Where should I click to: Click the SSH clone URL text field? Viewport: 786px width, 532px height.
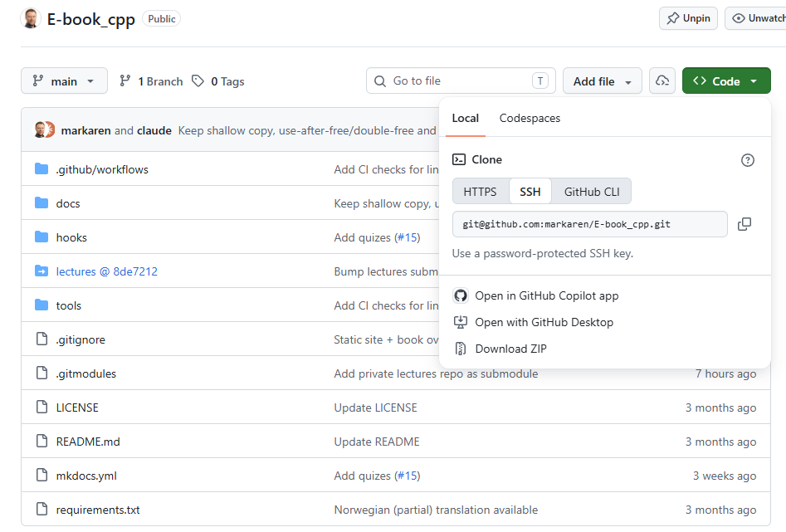pyautogui.click(x=590, y=224)
